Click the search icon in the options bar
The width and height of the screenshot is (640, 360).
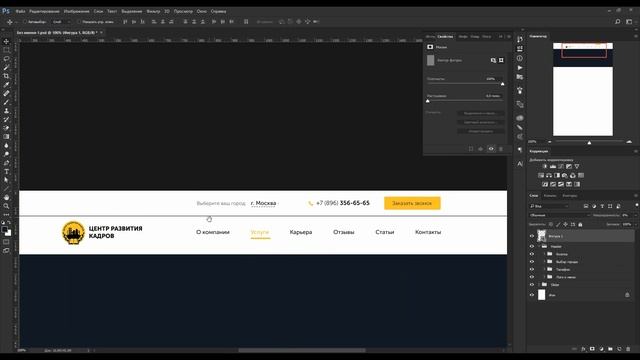click(618, 22)
